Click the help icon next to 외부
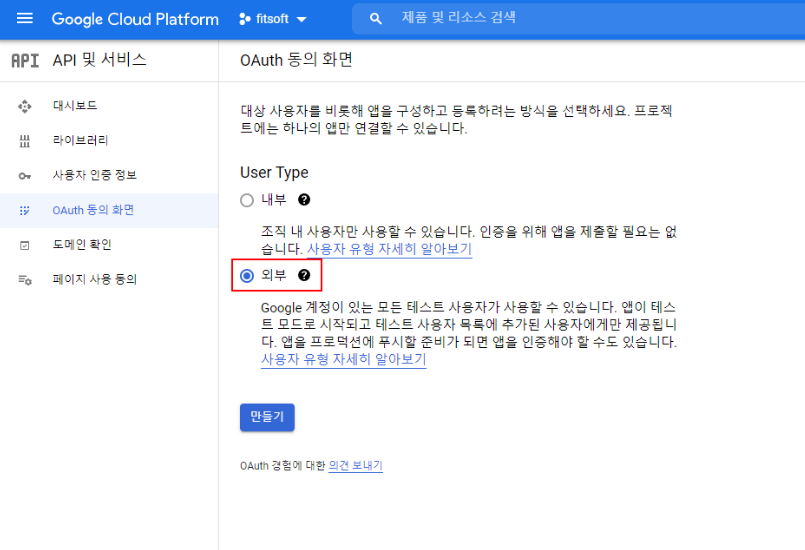Image resolution: width=805 pixels, height=550 pixels. tap(304, 275)
